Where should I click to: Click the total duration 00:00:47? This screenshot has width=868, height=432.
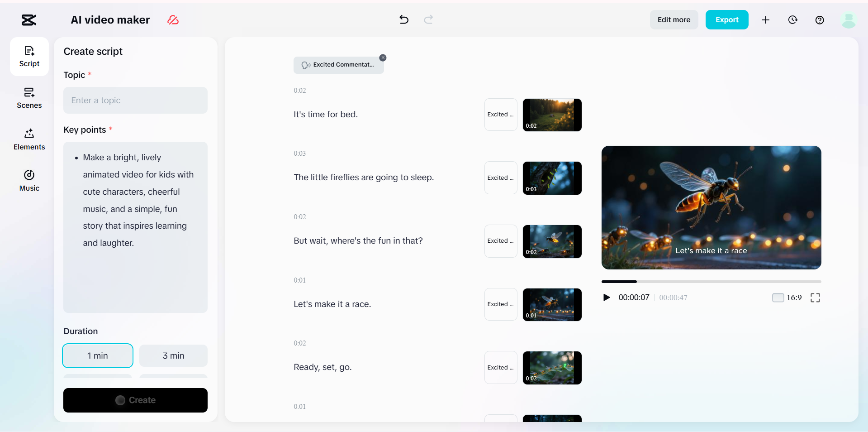click(673, 298)
